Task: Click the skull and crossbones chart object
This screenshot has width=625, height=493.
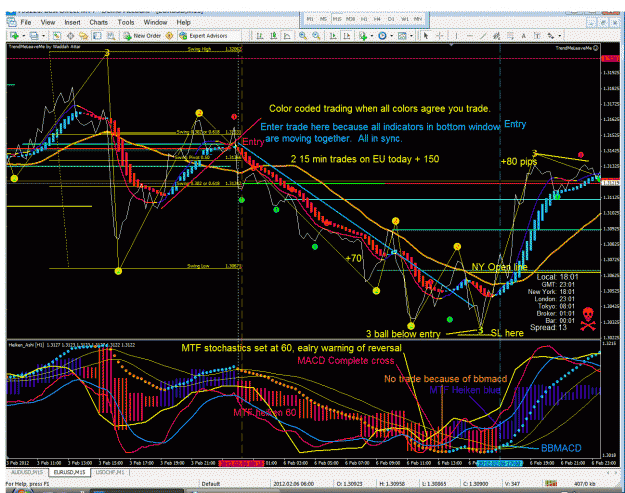Action: point(588,319)
